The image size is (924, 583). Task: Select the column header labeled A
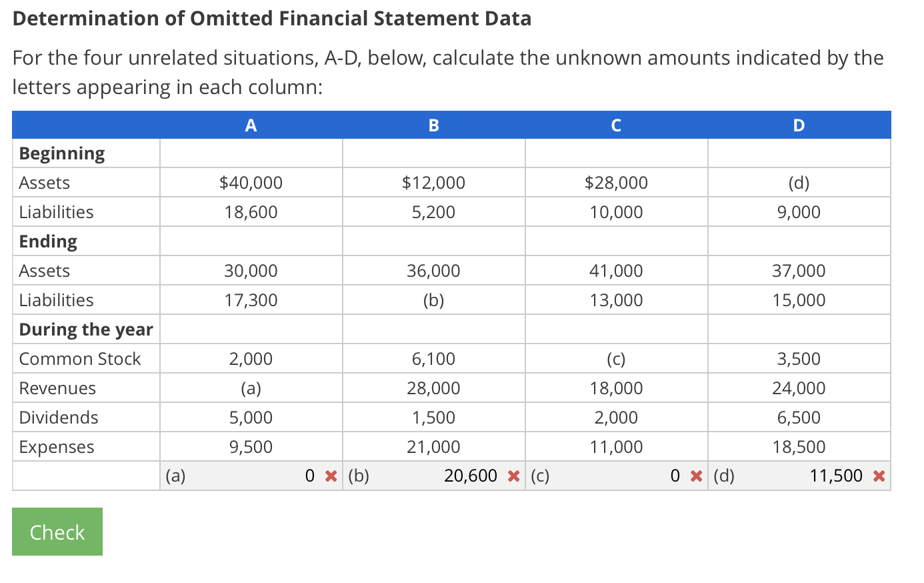pyautogui.click(x=251, y=125)
